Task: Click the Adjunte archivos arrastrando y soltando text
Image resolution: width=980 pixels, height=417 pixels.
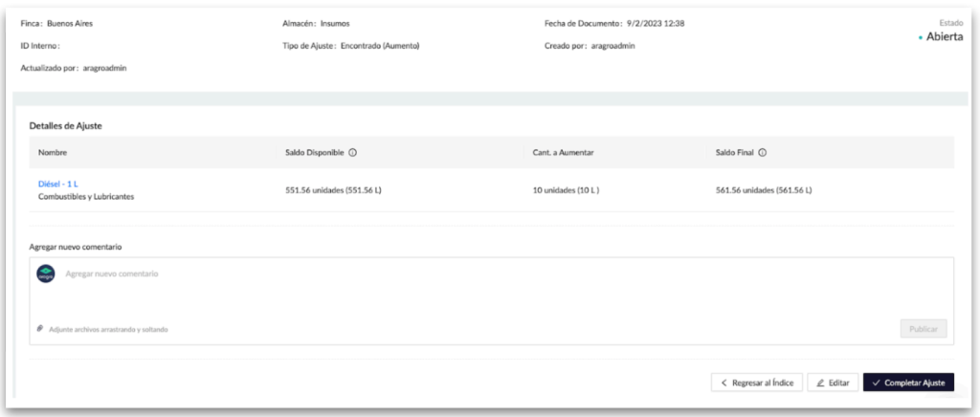Action: tap(109, 329)
